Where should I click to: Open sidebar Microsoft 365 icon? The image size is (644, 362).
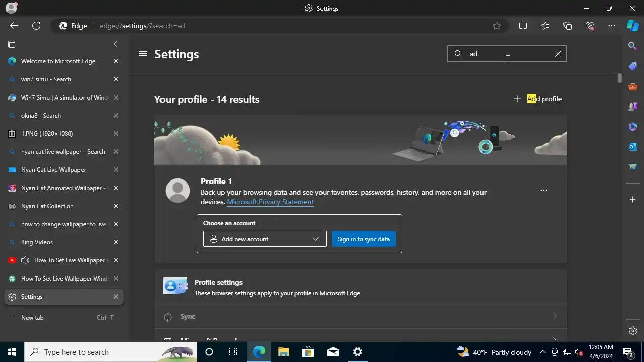633,127
